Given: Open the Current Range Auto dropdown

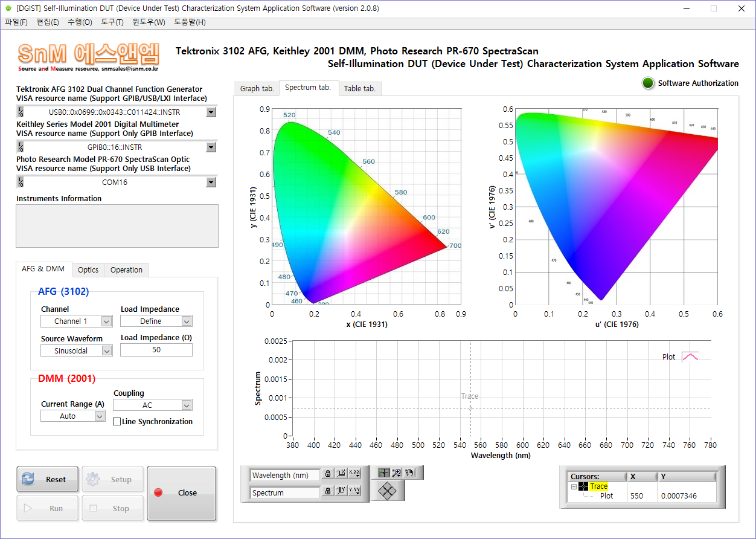Looking at the screenshot, I should [x=100, y=416].
